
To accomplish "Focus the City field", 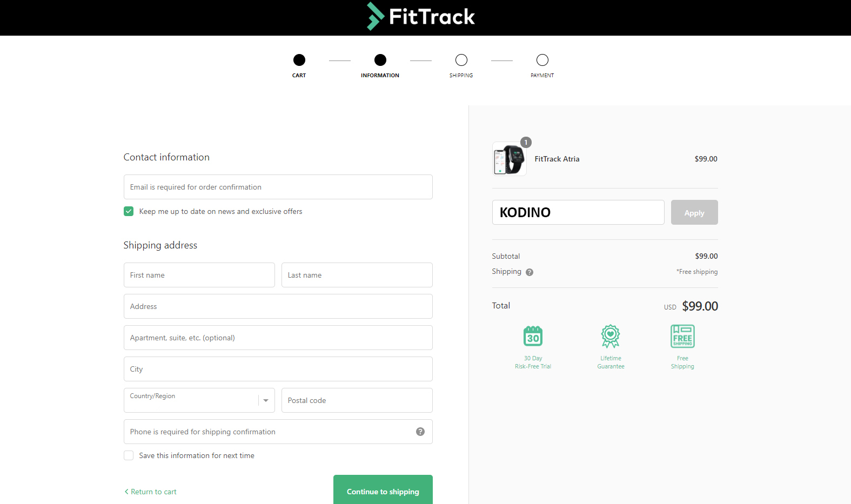I will tap(278, 369).
